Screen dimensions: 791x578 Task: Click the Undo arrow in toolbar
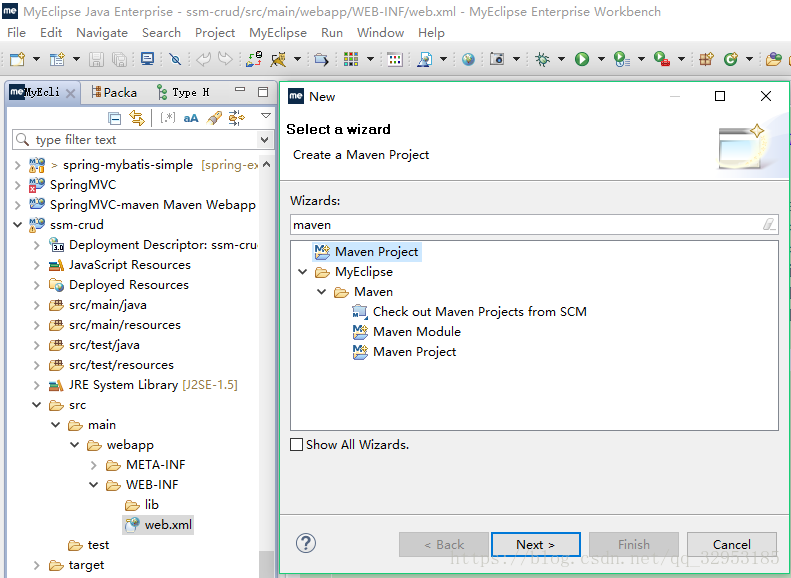pos(203,59)
